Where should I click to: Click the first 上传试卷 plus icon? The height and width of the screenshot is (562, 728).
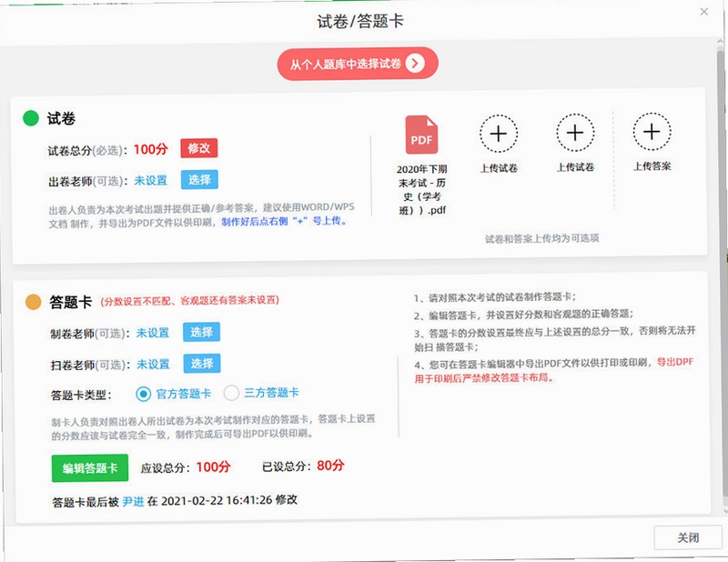tap(499, 134)
